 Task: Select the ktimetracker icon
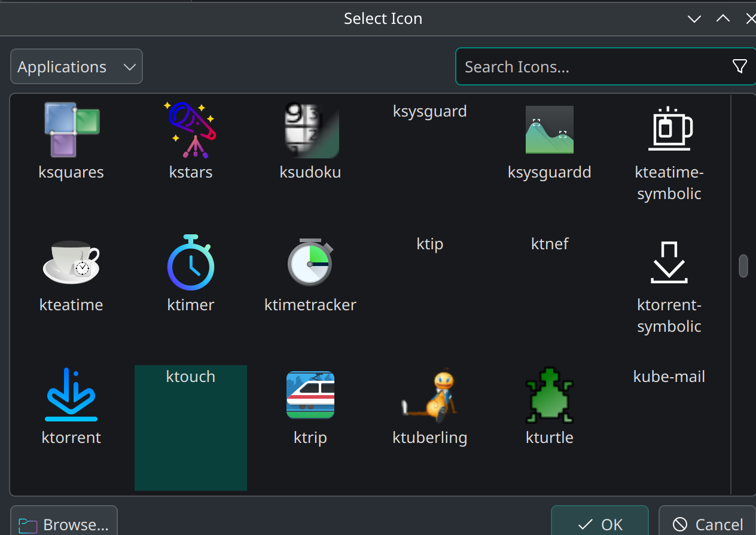tap(310, 262)
